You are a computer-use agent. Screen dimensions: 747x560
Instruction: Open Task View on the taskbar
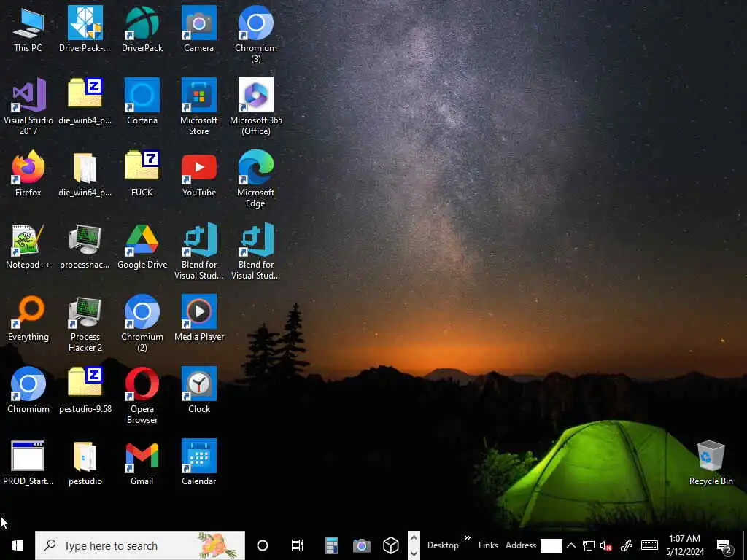click(x=298, y=545)
